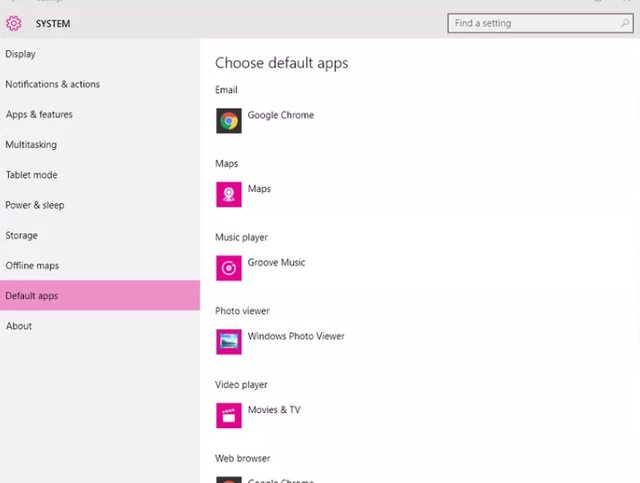Focus the Find a setting box
This screenshot has width=640, height=483.
coord(540,23)
